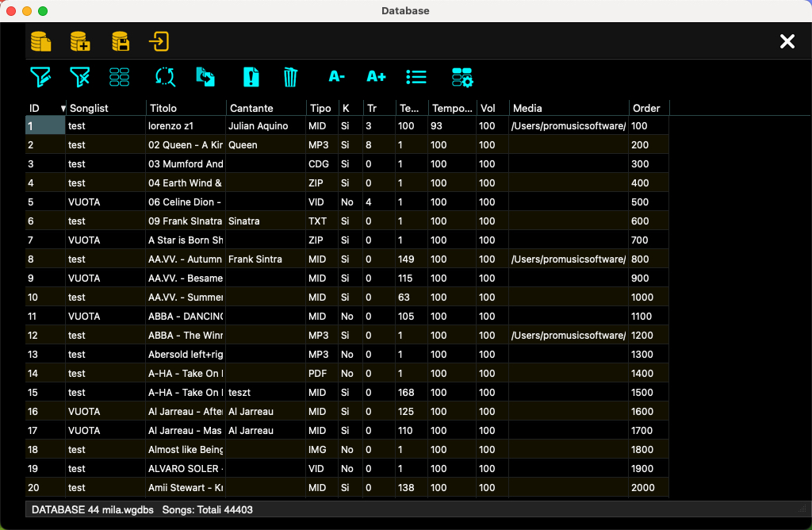The width and height of the screenshot is (812, 530).
Task: Click the search and refresh icon
Action: point(165,77)
